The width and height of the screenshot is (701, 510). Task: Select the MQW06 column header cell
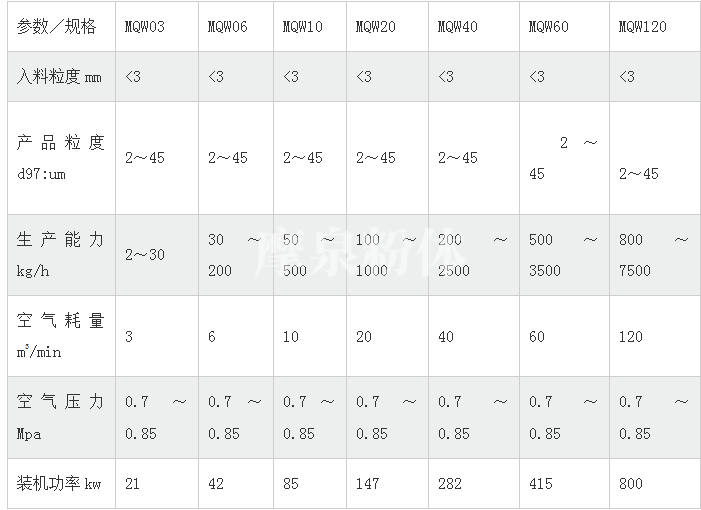227,27
